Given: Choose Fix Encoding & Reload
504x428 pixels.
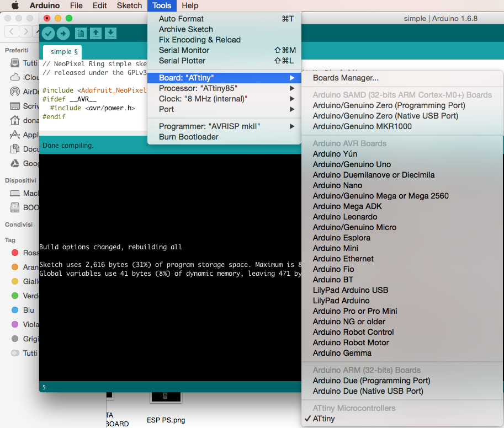Looking at the screenshot, I should click(x=224, y=40).
